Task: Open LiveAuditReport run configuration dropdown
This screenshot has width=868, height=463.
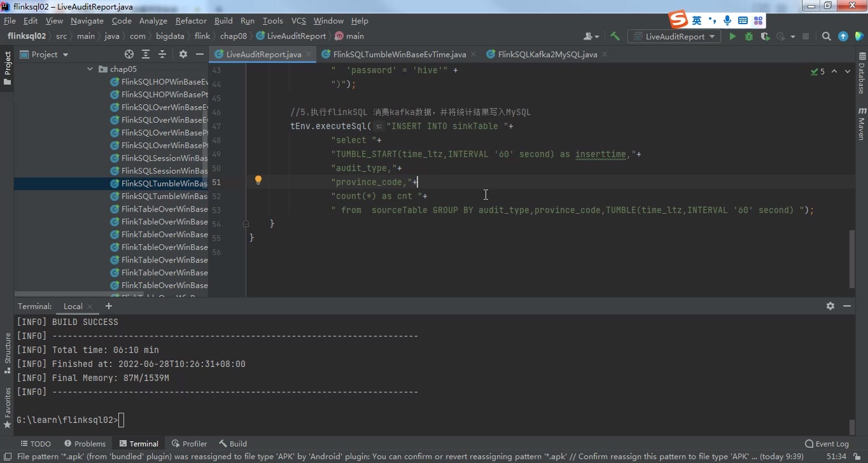Action: point(675,37)
